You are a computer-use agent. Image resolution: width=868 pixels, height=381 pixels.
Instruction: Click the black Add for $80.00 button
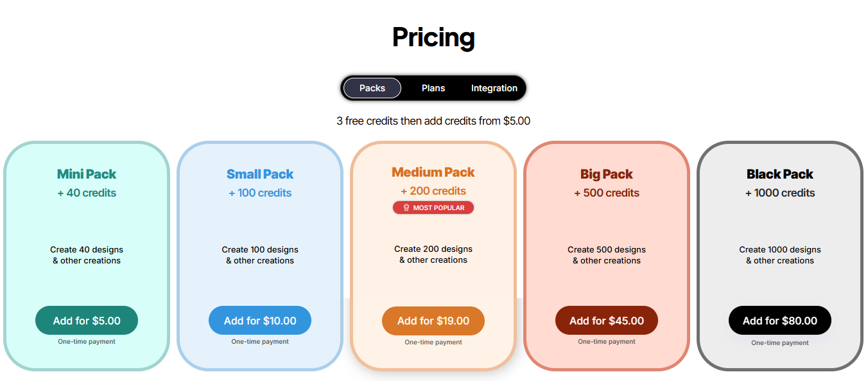point(780,321)
